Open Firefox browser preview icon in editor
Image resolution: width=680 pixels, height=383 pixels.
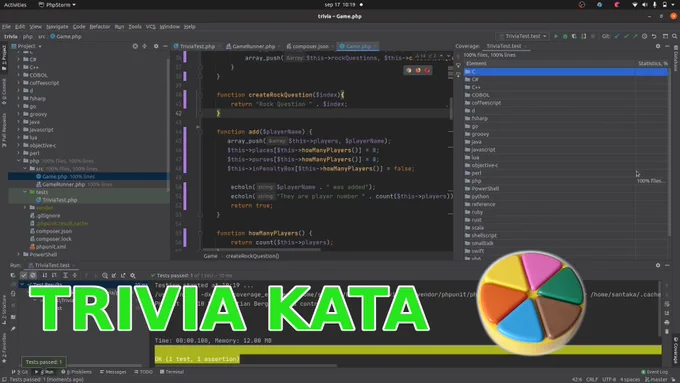tap(418, 70)
